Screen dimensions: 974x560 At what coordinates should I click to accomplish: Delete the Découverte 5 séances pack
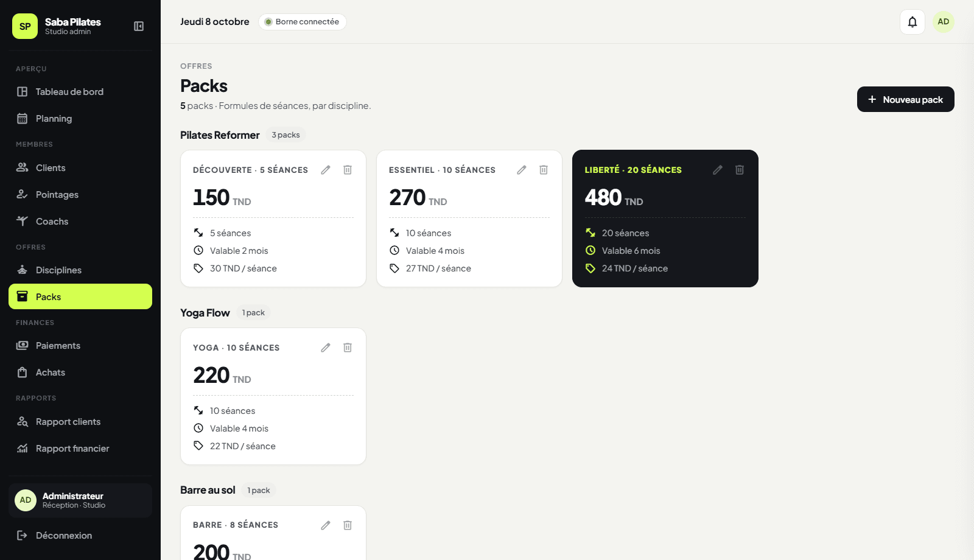pos(348,170)
